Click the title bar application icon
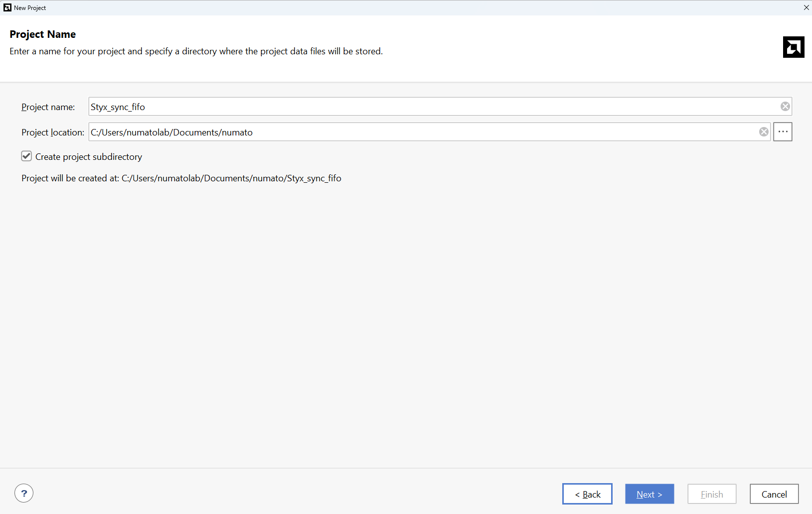This screenshot has width=812, height=514. coord(7,7)
